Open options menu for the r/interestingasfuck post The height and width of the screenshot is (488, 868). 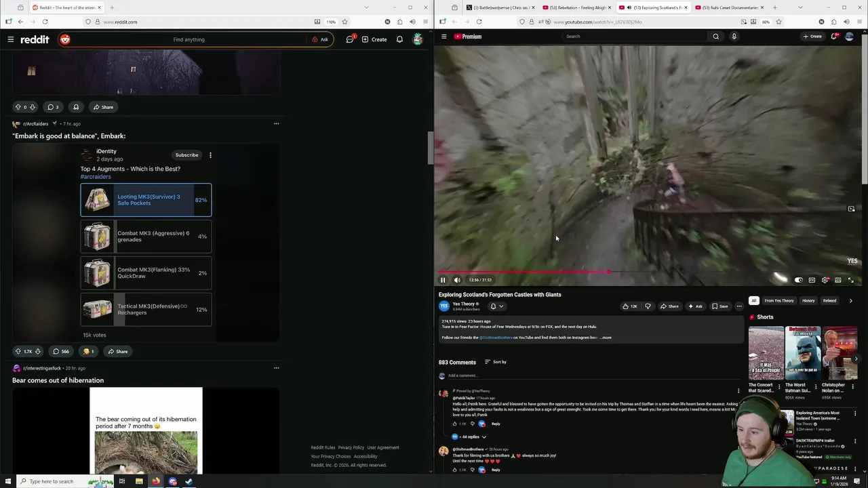276,368
